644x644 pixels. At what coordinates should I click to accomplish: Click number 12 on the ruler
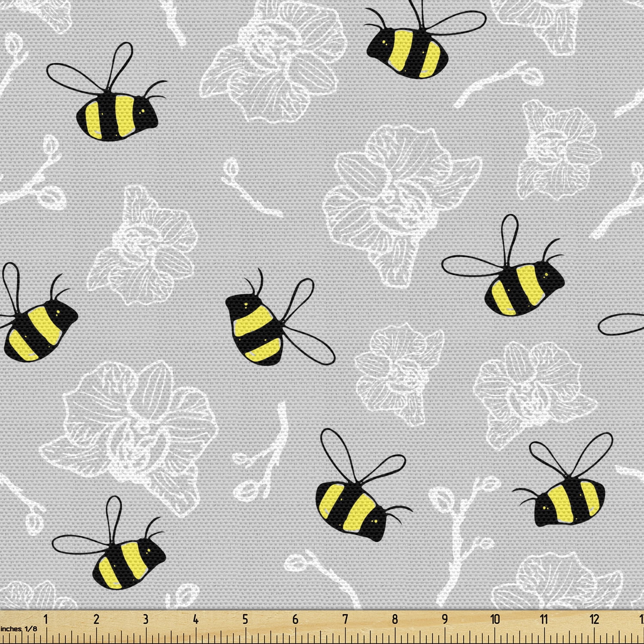(x=594, y=619)
